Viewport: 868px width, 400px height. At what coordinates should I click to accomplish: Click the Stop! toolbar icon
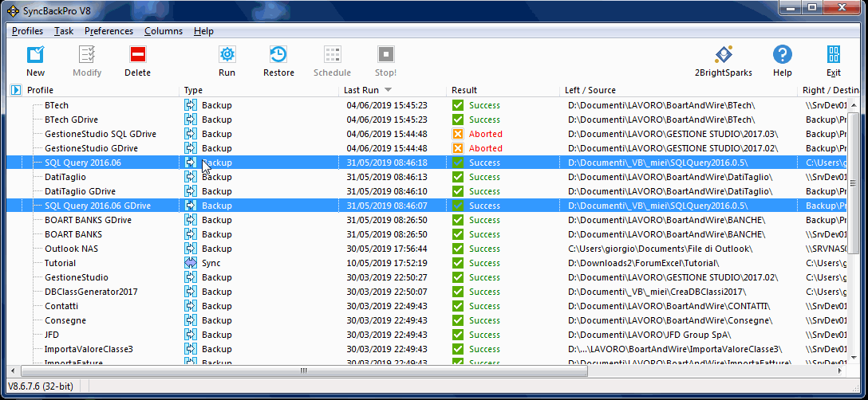[x=386, y=54]
